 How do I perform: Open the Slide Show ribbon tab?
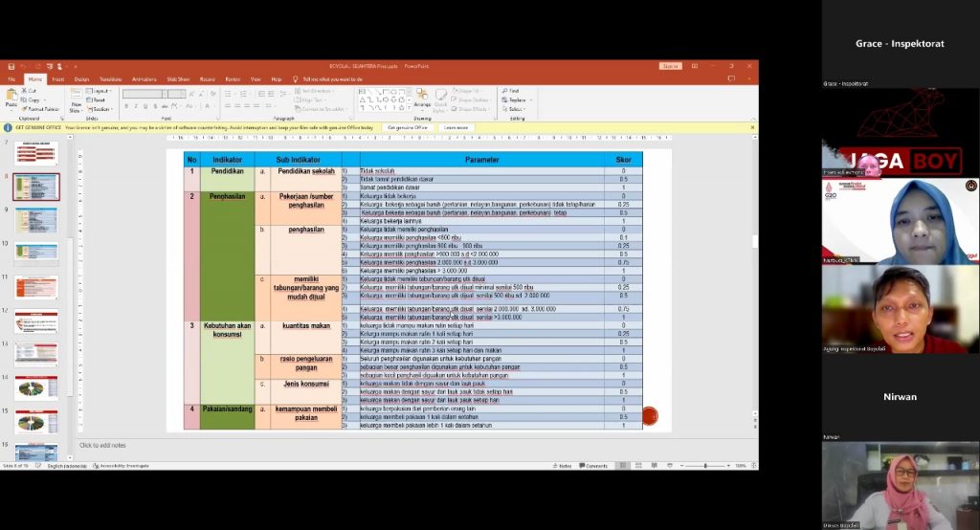click(x=178, y=78)
